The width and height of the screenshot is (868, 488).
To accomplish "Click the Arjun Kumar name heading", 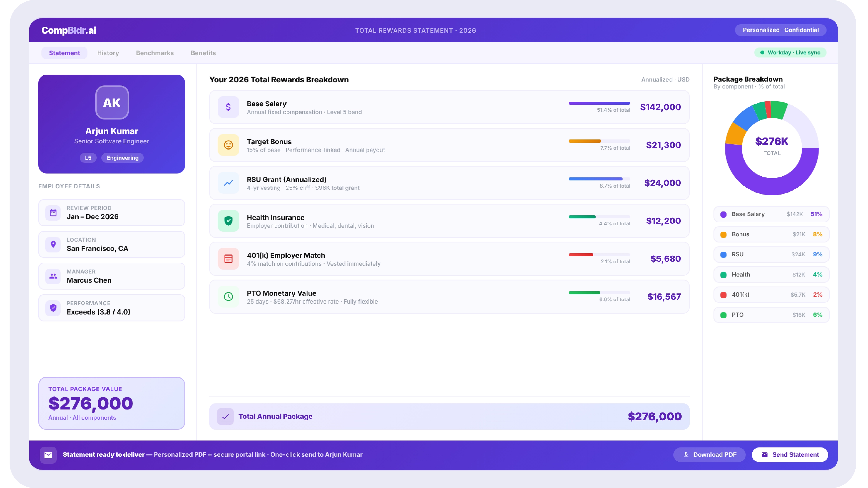I will tap(112, 131).
